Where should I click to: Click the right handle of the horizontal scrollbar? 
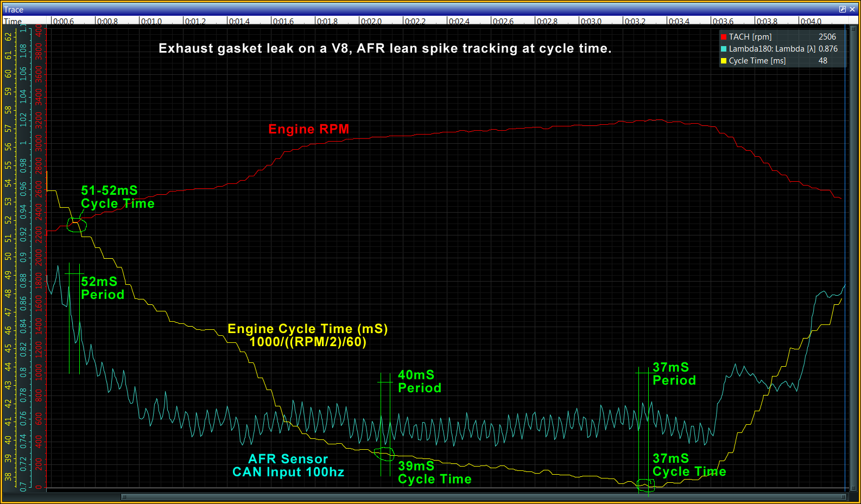click(x=844, y=496)
